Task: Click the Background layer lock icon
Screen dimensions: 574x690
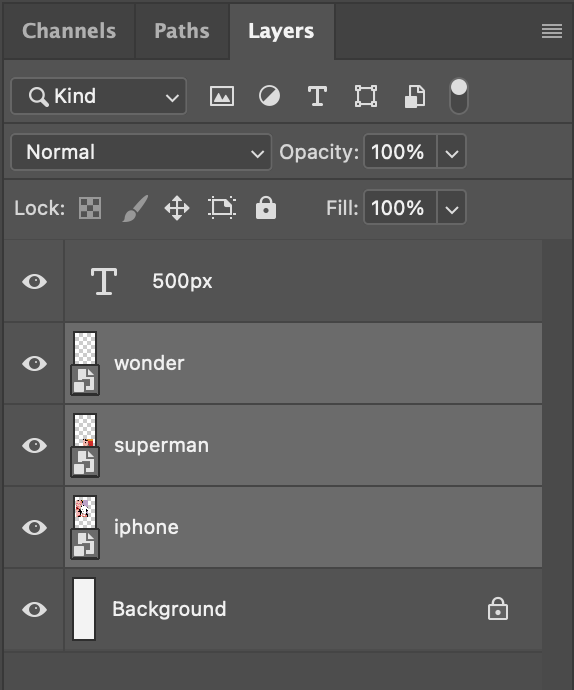Action: [x=498, y=609]
